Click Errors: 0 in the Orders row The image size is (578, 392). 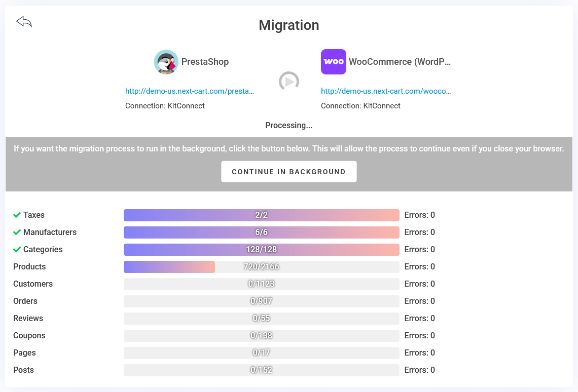[x=419, y=301]
